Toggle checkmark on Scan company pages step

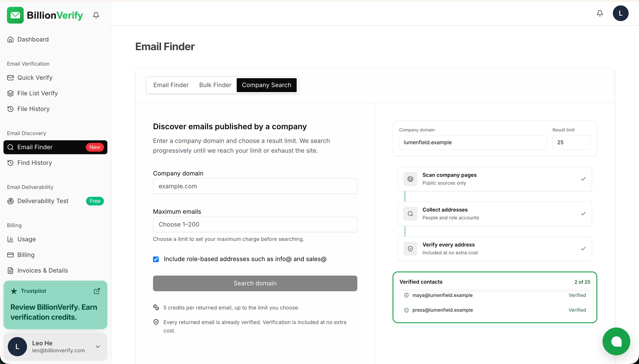click(583, 179)
